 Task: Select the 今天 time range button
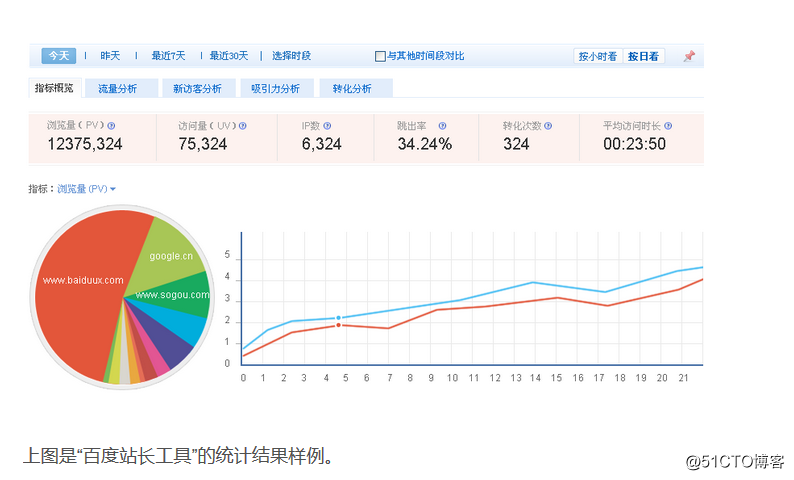pos(59,56)
